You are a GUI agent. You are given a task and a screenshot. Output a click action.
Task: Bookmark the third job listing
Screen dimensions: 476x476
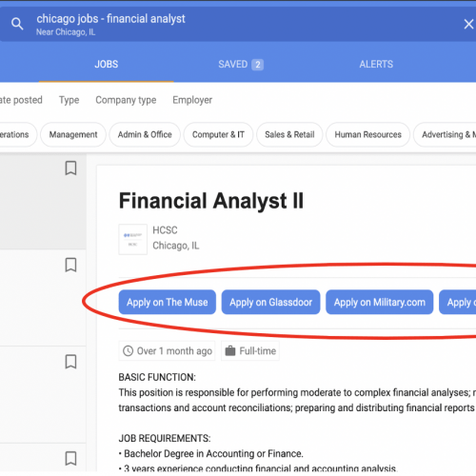70,362
